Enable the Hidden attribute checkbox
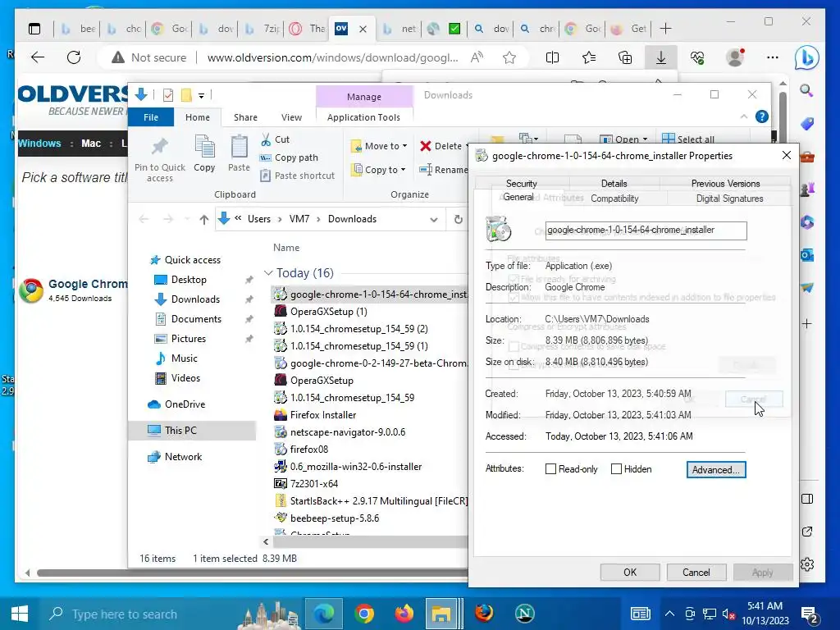 tap(617, 468)
